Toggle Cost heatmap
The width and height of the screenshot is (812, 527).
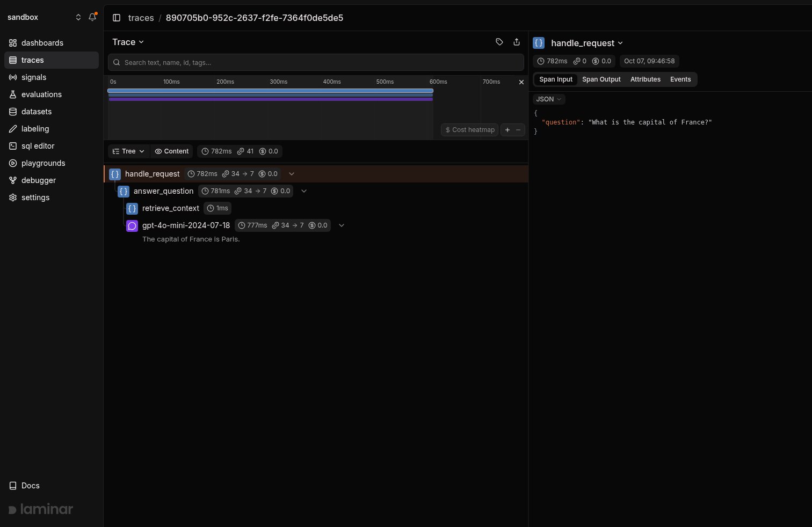point(470,130)
